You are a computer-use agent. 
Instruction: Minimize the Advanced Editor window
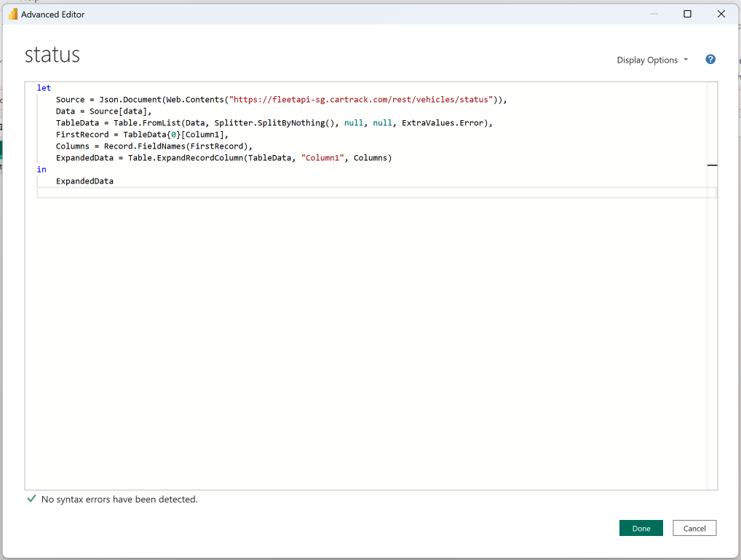point(653,14)
